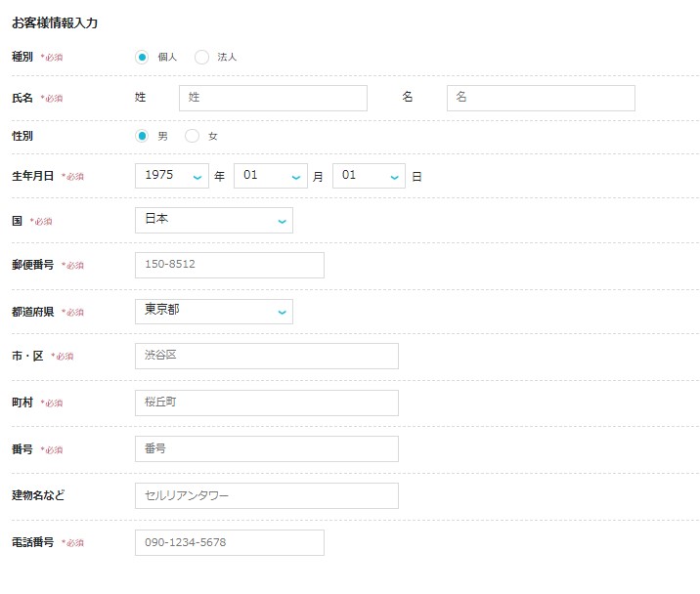This screenshot has width=700, height=594.
Task: Open the birth year dropdown showing 1975
Action: click(x=172, y=176)
